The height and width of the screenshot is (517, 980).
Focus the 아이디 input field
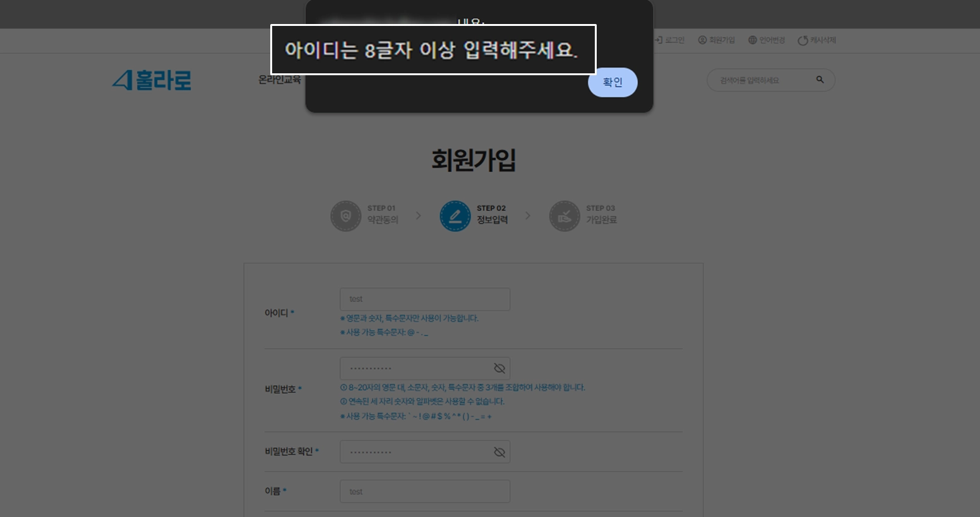[425, 299]
